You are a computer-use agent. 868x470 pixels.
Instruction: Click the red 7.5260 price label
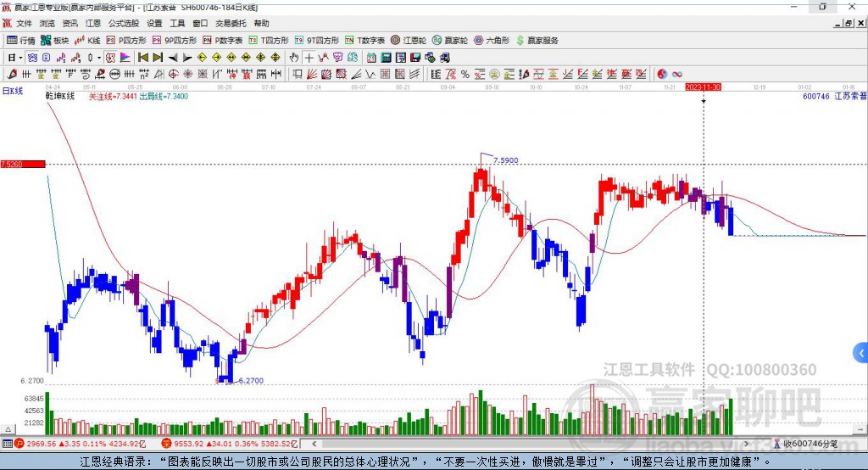(23, 164)
